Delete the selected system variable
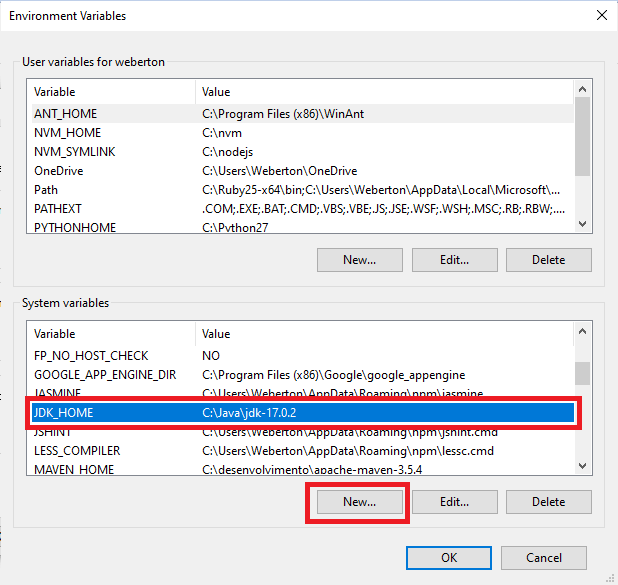This screenshot has height=585, width=618. pos(549,502)
